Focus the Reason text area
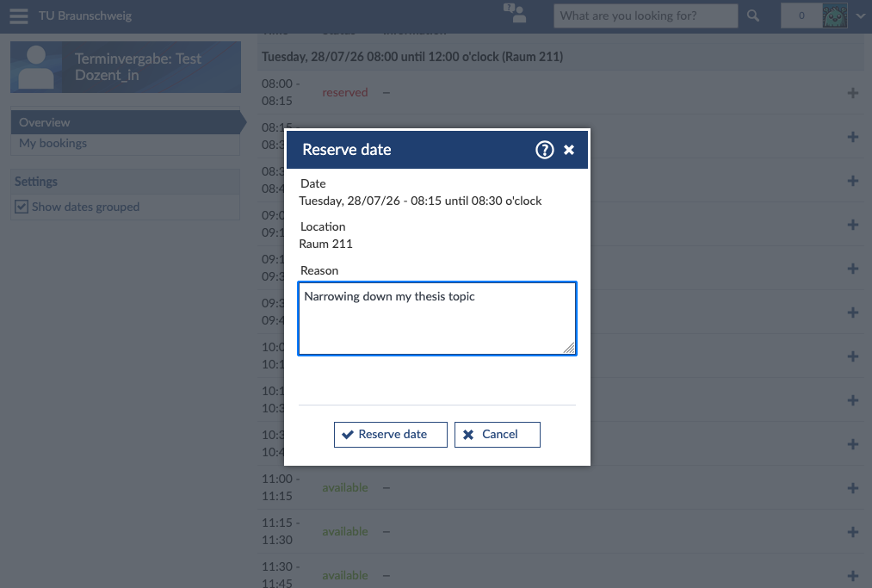 (437, 319)
